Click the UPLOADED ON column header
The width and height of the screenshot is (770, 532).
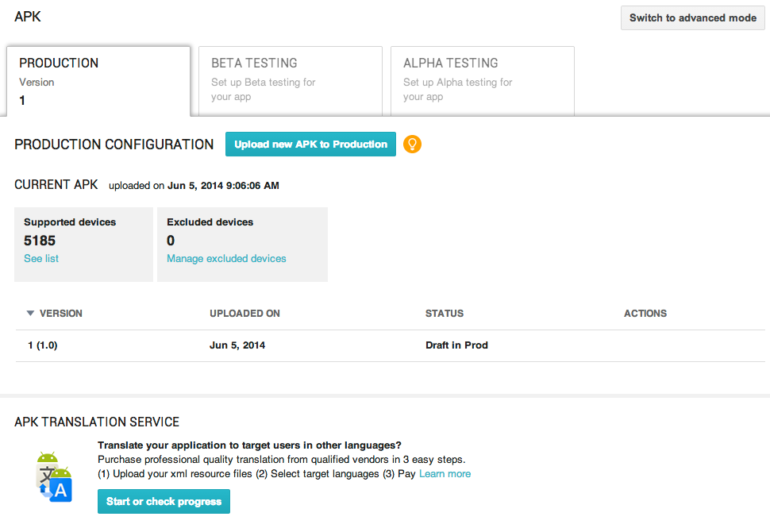244,314
